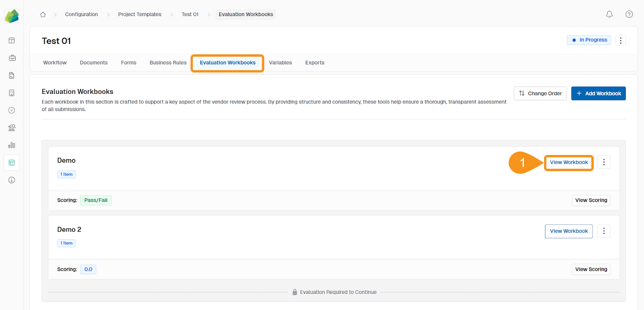
Task: View Workbook for Demo 2
Action: click(x=568, y=231)
